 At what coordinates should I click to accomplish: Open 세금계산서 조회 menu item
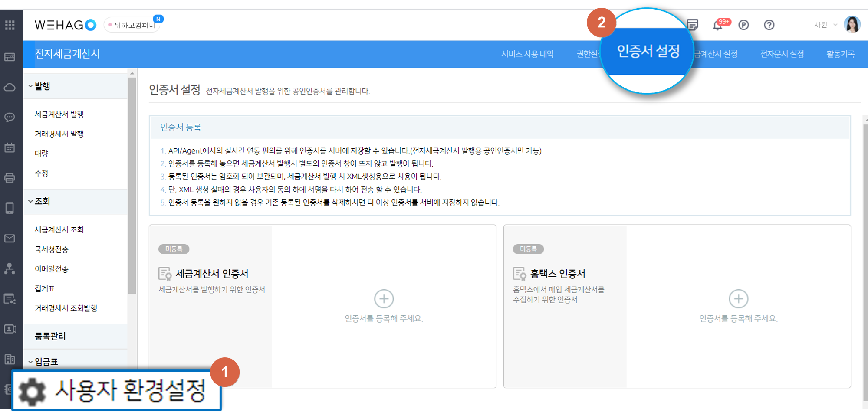pyautogui.click(x=59, y=230)
